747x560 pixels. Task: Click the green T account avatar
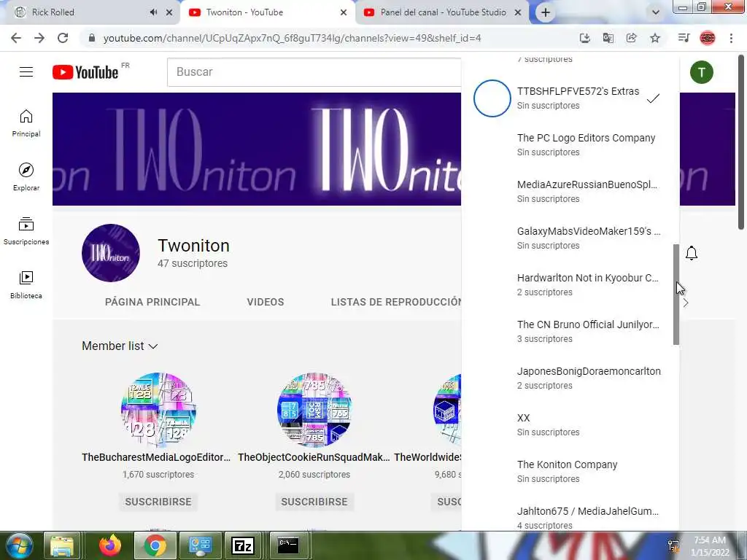[701, 72]
